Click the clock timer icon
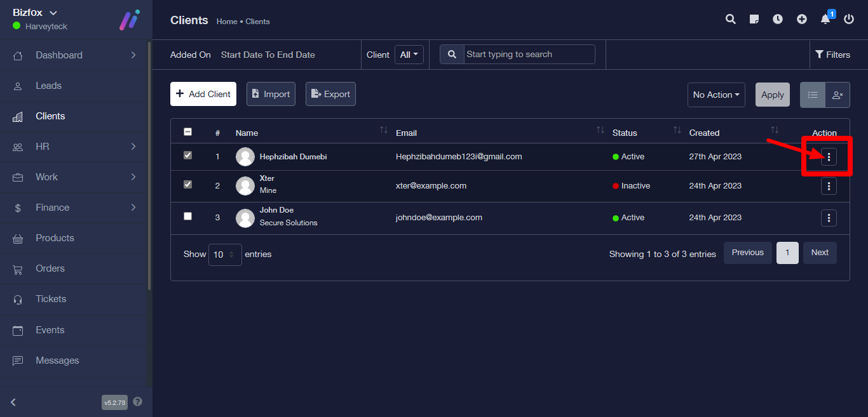The width and height of the screenshot is (868, 417). pos(778,19)
